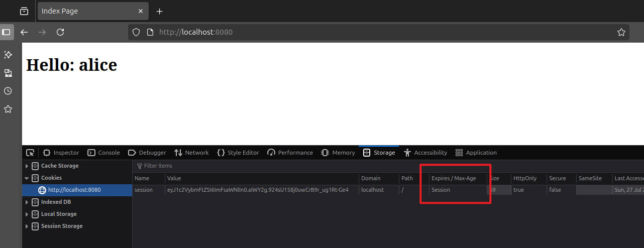
Task: Sort by the Domain column header
Action: coord(379,178)
